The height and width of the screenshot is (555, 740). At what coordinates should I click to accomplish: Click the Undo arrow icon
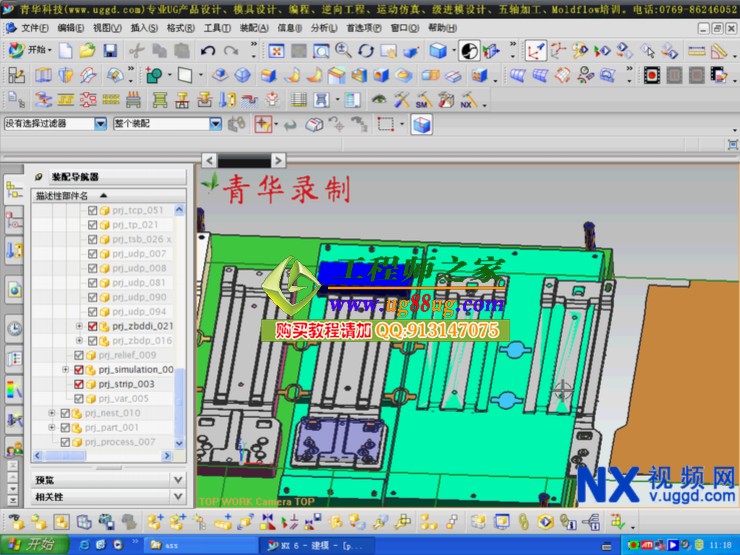point(208,50)
